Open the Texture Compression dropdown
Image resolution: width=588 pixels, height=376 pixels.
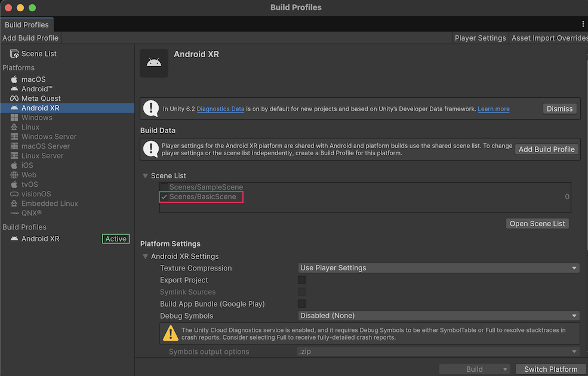pyautogui.click(x=439, y=268)
